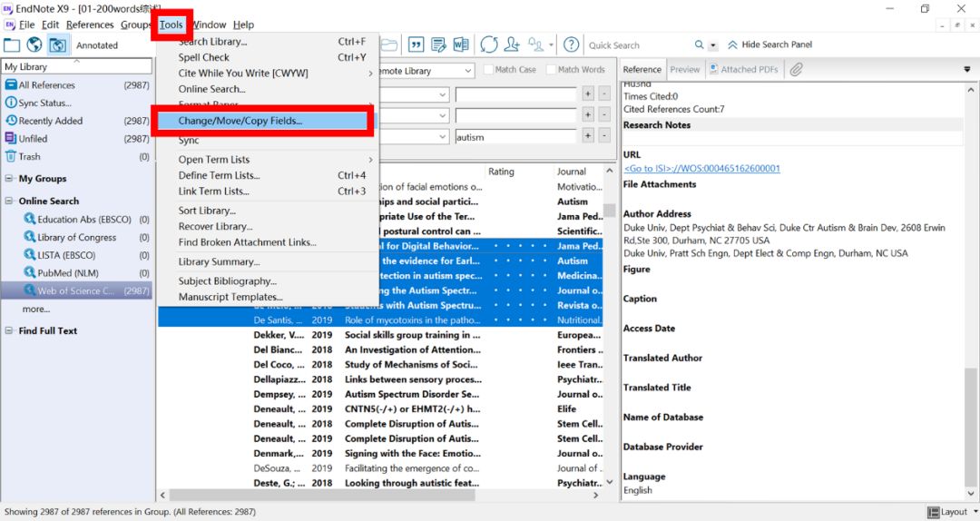This screenshot has width=980, height=521.
Task: Sort references by Rating column header
Action: click(501, 172)
